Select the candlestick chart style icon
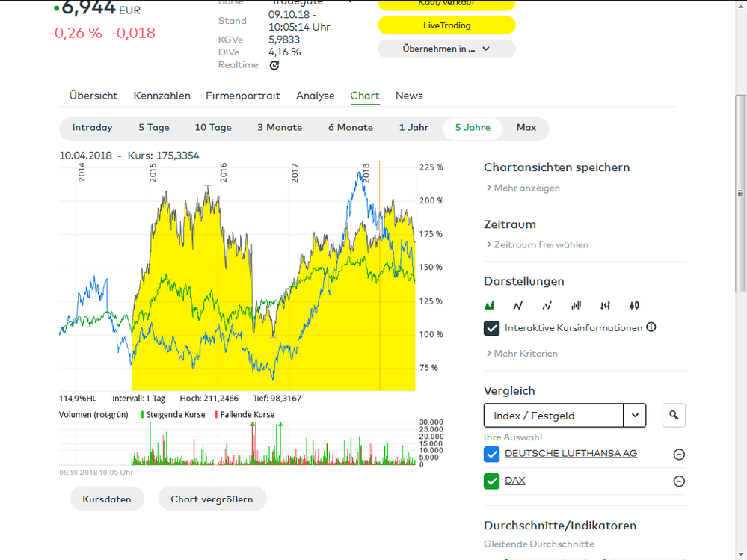The height and width of the screenshot is (560, 747). pyautogui.click(x=634, y=305)
